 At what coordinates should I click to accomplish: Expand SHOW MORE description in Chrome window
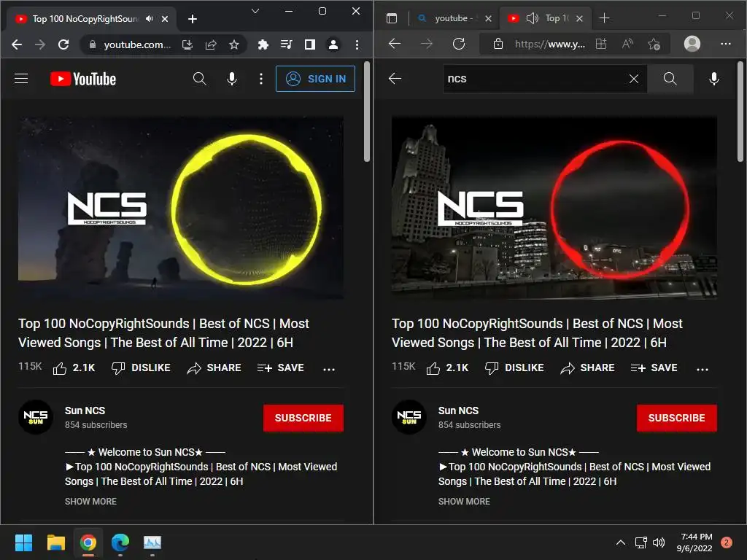(90, 502)
